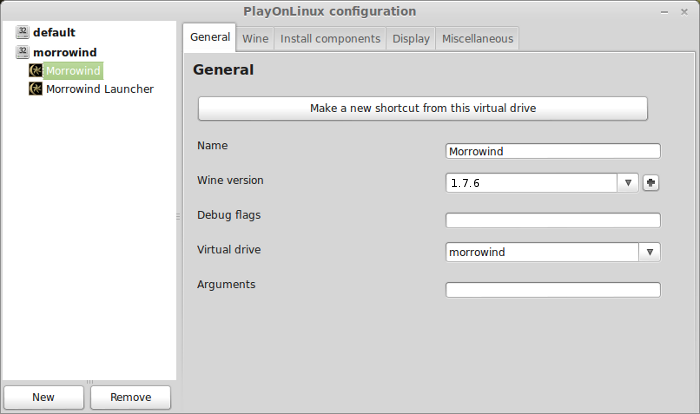Screen dimensions: 700x414
Task: Close the PlayOnLinux configuration window
Action: [684, 12]
